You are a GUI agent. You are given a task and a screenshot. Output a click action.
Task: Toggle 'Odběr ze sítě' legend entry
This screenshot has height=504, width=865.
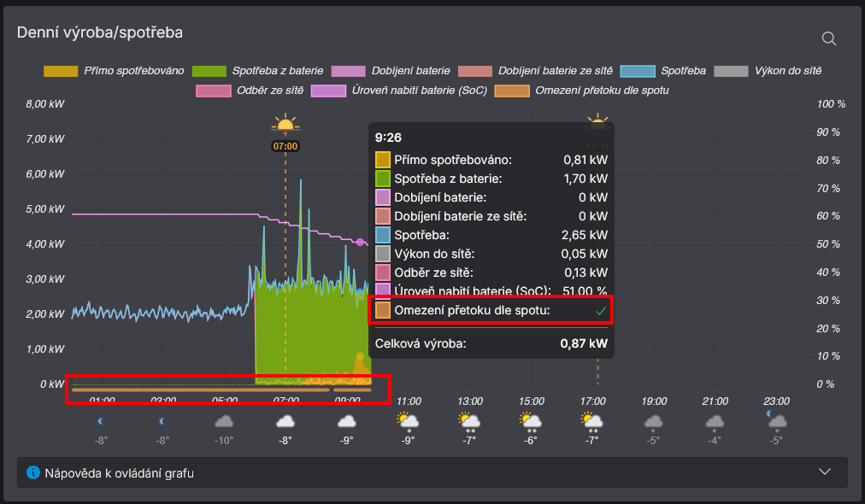(x=268, y=91)
